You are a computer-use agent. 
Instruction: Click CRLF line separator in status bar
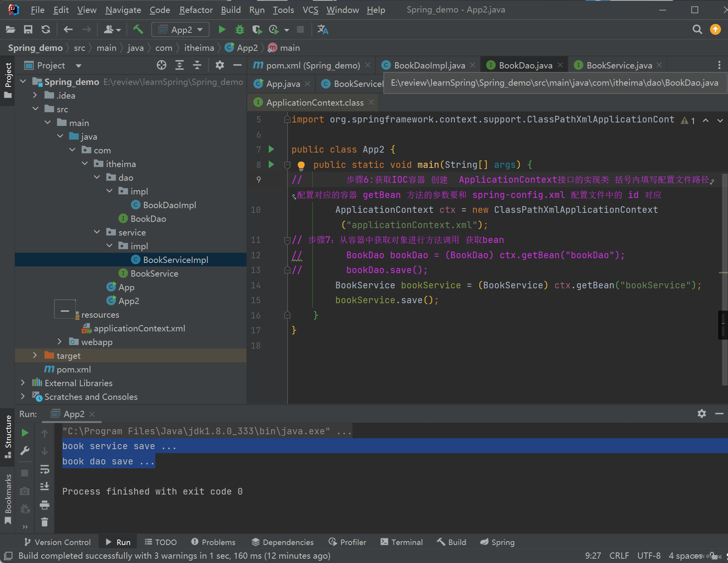coord(619,556)
